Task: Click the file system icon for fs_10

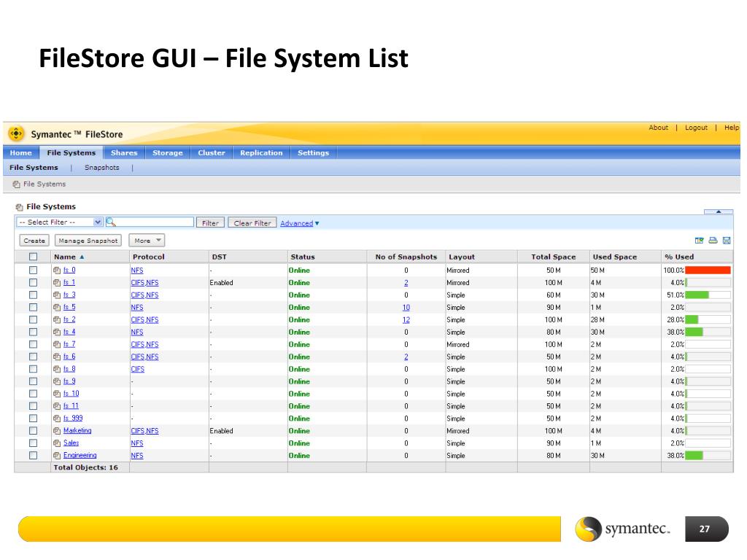Action: pyautogui.click(x=57, y=394)
